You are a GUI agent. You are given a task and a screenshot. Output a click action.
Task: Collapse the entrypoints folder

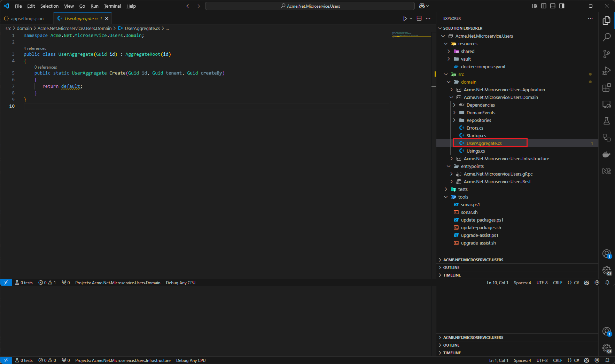coord(449,166)
